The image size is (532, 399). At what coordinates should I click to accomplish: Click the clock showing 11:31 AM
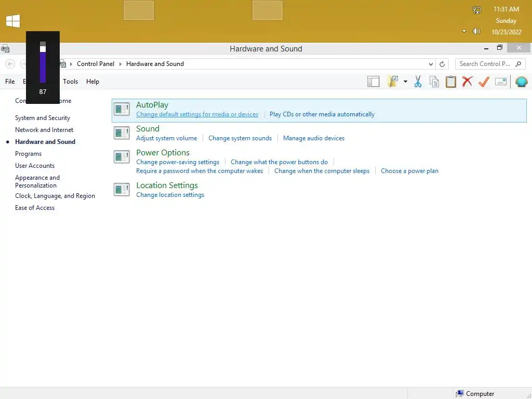506,9
